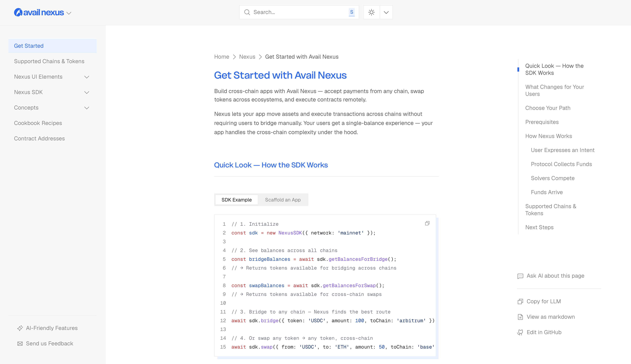Jump to User Expresses an Intent
The width and height of the screenshot is (631, 364).
coord(563,150)
